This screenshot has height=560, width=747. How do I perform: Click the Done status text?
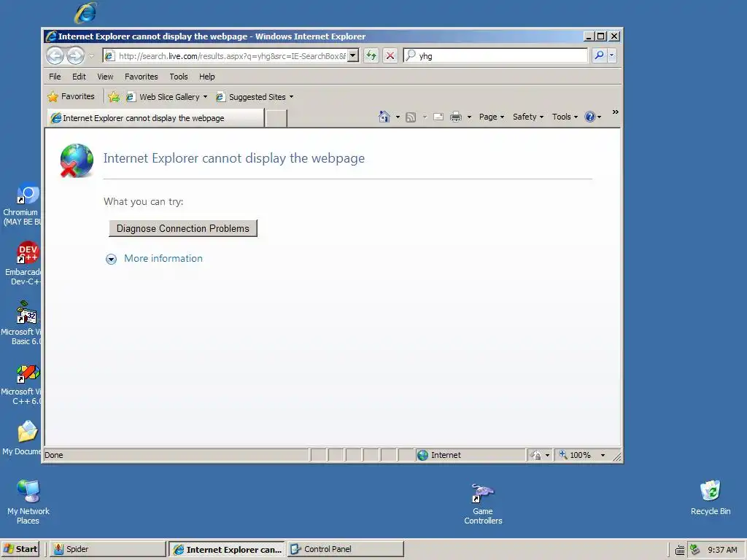click(x=54, y=455)
